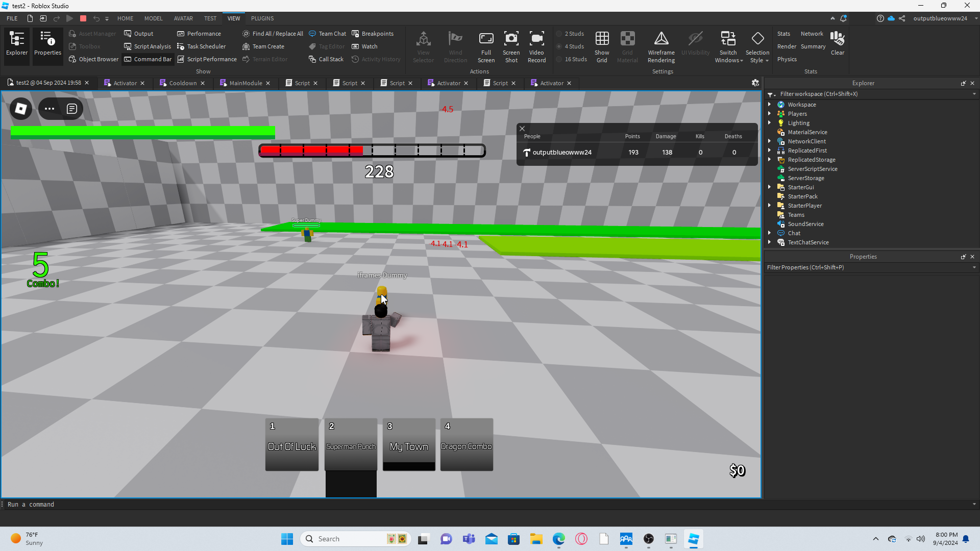Expand the Workspace tree node
Screen dimensions: 980x551
pos(769,104)
